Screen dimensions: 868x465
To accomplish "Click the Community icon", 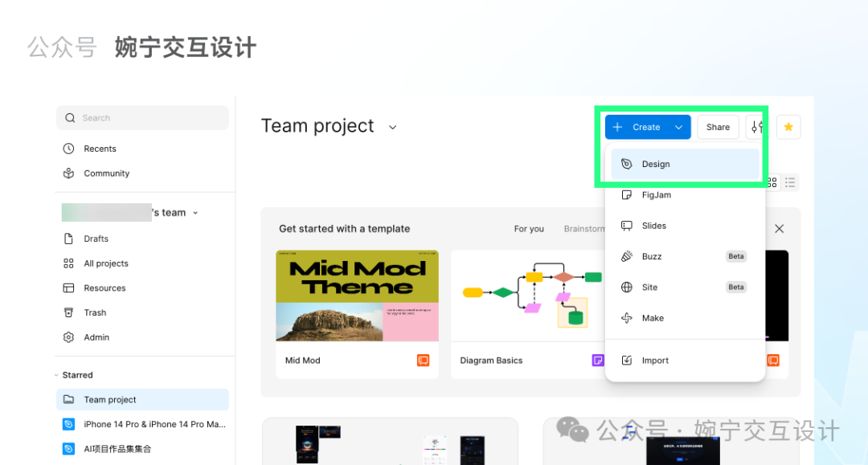I will 68,173.
